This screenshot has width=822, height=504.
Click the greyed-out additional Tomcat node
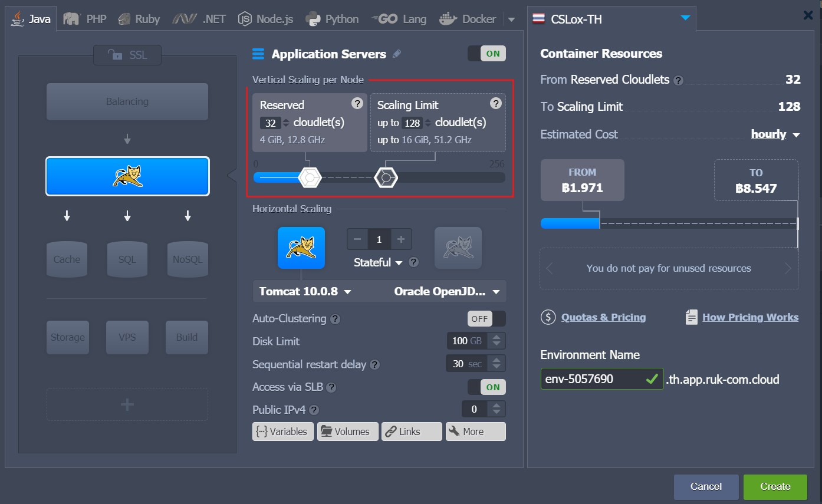[x=458, y=248]
